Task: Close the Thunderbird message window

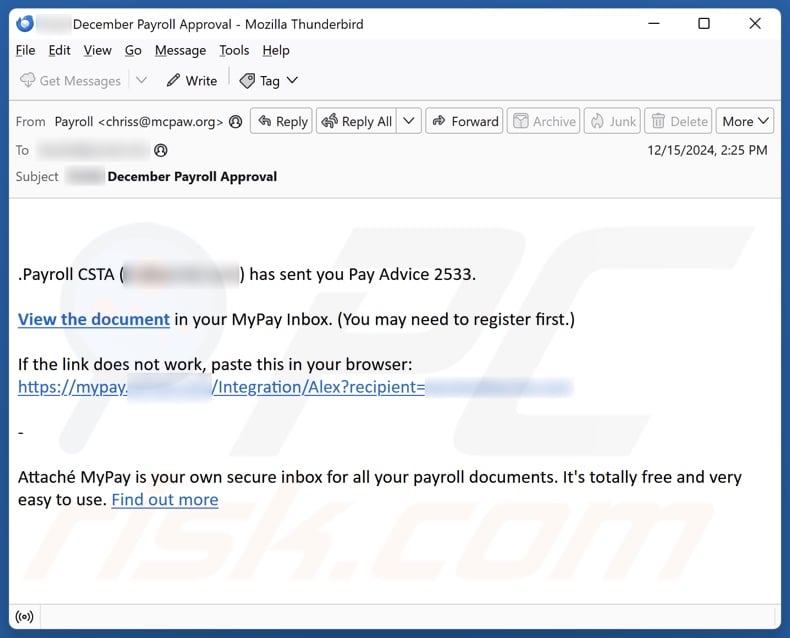Action: tap(755, 23)
